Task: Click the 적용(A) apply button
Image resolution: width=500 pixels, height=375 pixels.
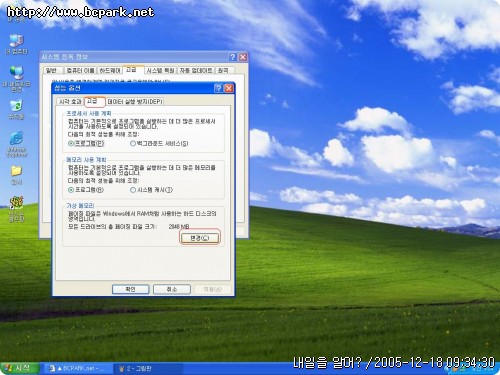Action: 213,289
